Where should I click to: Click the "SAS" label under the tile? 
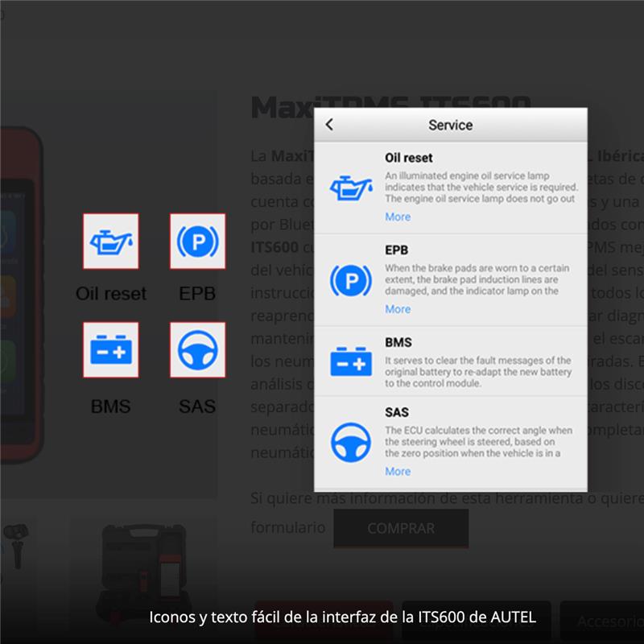pos(197,407)
